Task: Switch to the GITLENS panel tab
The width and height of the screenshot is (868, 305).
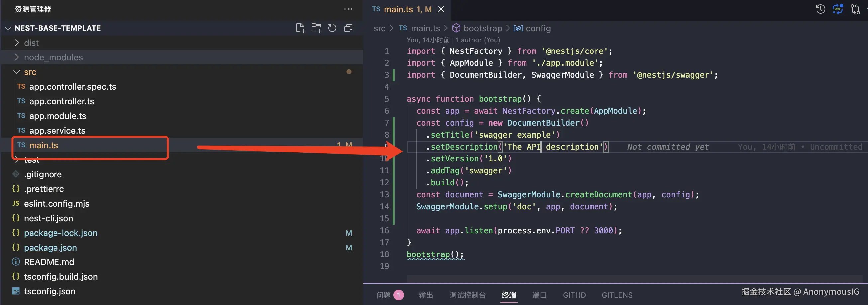Action: coord(617,295)
